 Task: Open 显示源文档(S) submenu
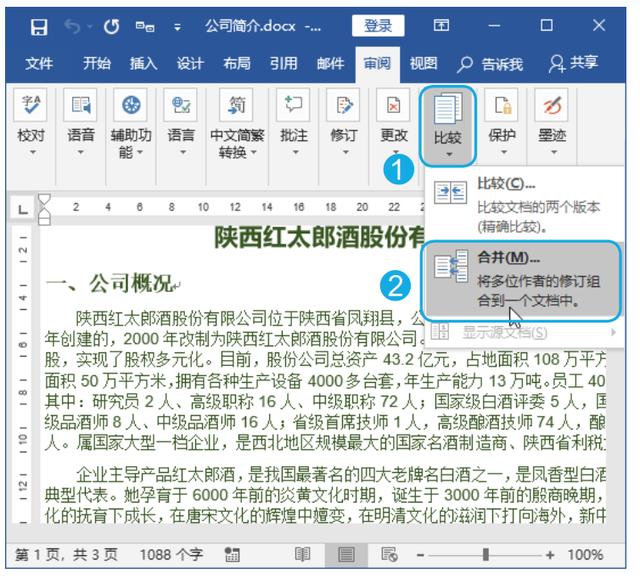[x=524, y=332]
